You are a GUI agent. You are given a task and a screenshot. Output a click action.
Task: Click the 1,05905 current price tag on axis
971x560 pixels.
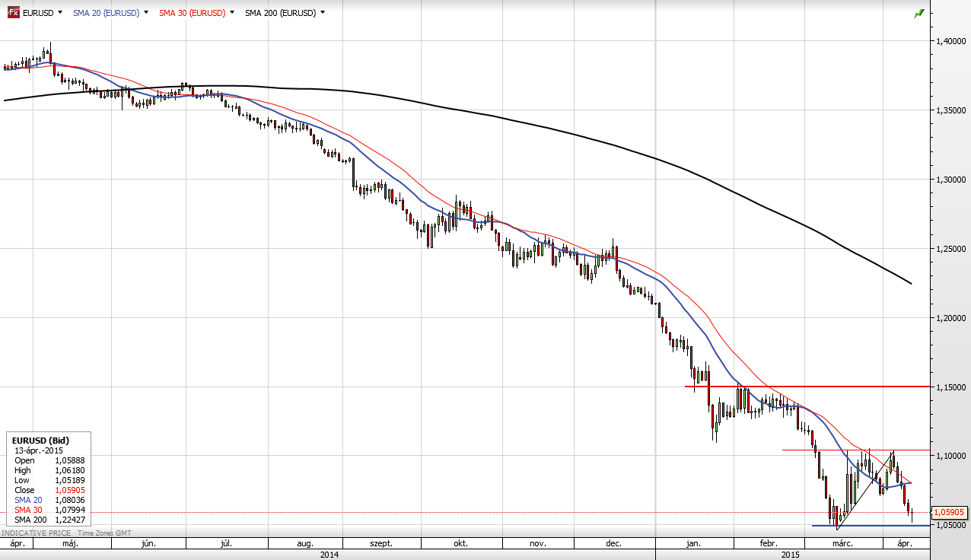pyautogui.click(x=950, y=513)
